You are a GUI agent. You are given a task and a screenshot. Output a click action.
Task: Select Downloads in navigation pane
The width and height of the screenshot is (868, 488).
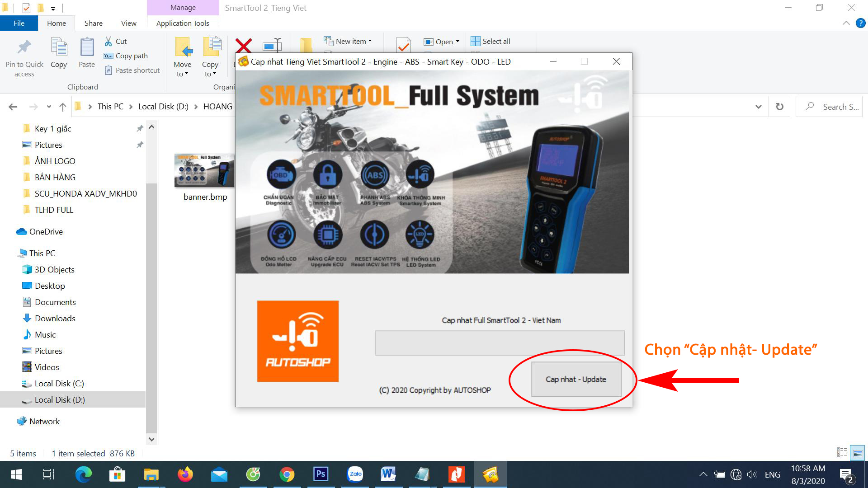[55, 319]
